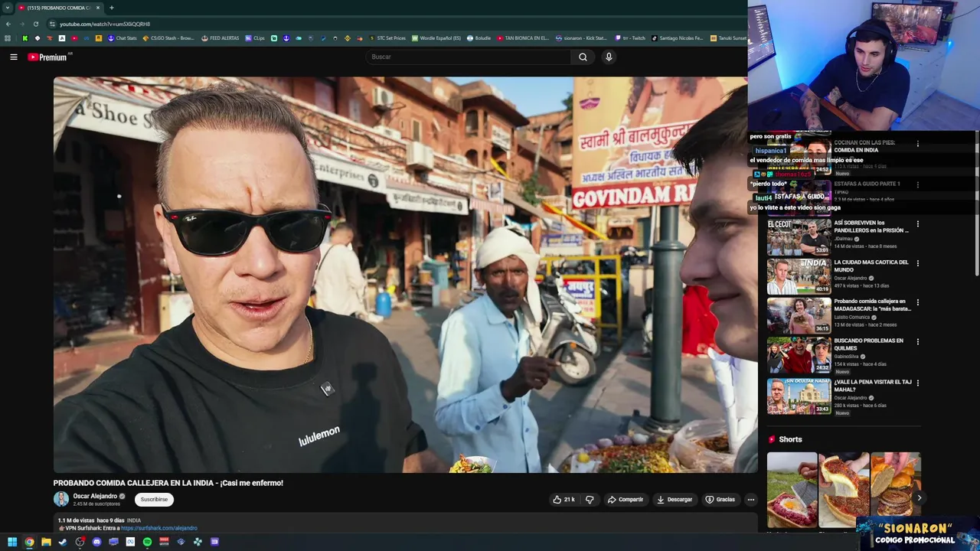Viewport: 980px width, 551px height.
Task: Open File Explorer from the taskbar
Action: 46,542
